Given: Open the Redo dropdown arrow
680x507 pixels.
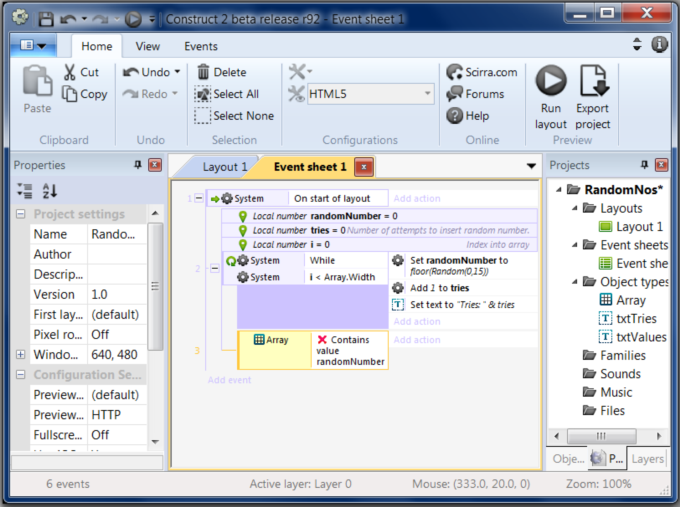Looking at the screenshot, I should pos(175,93).
